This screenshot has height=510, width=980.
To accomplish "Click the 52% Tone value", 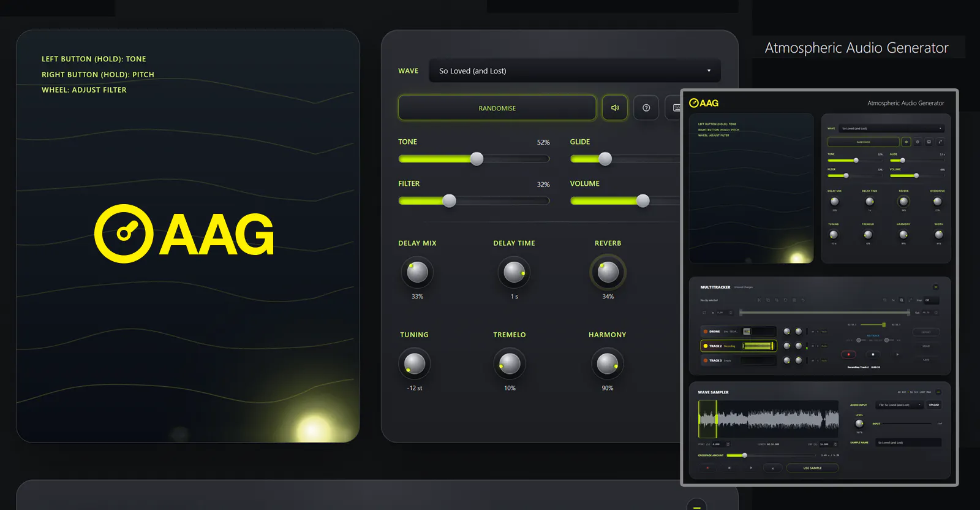I will coord(543,142).
